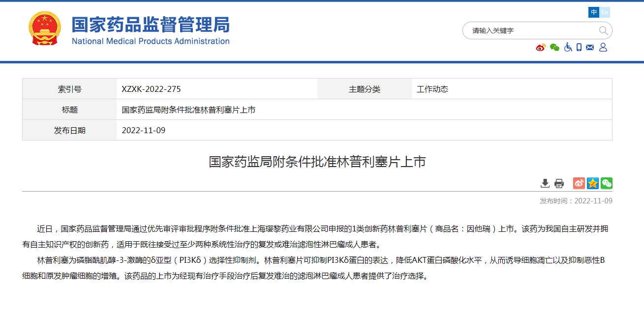Open the mobile phone version icon
Screen dimensions: 644x311
(579, 47)
